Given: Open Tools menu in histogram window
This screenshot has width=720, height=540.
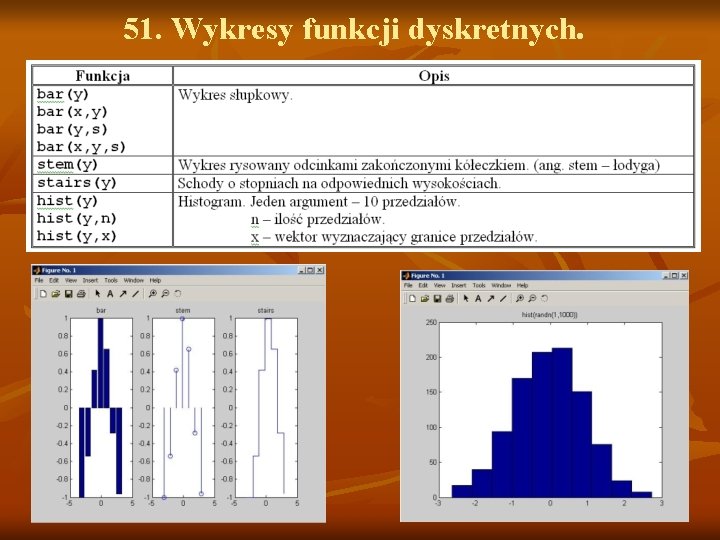Looking at the screenshot, I should (x=479, y=285).
